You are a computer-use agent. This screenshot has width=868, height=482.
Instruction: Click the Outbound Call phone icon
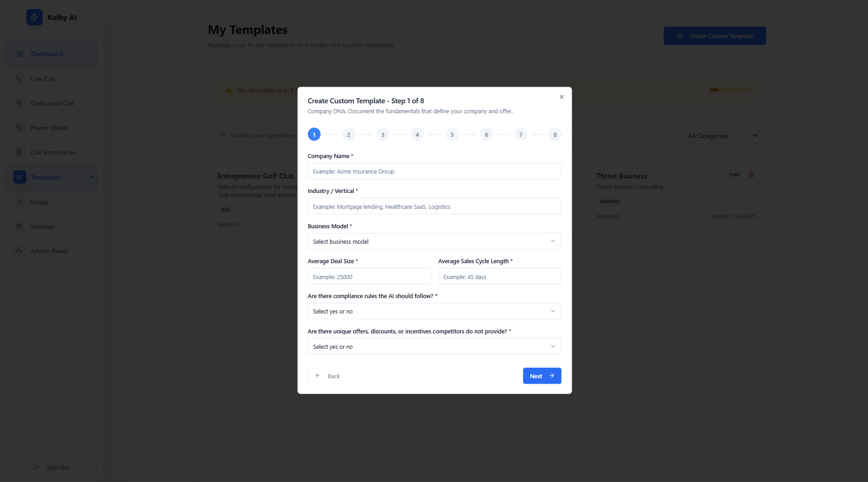[19, 103]
